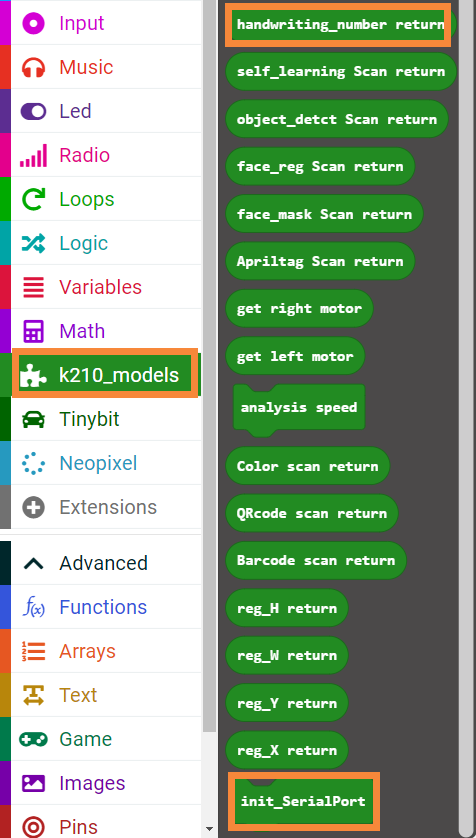
Task: Select the QRcode scan return block
Action: click(312, 513)
